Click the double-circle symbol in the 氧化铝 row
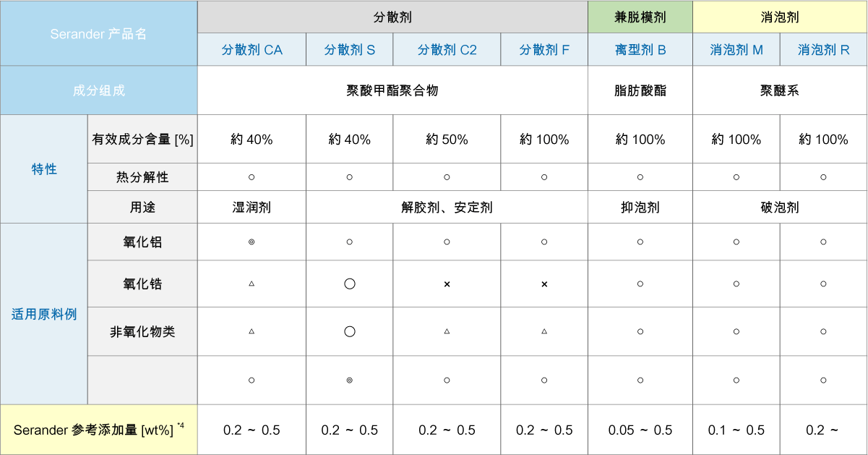 tap(252, 242)
